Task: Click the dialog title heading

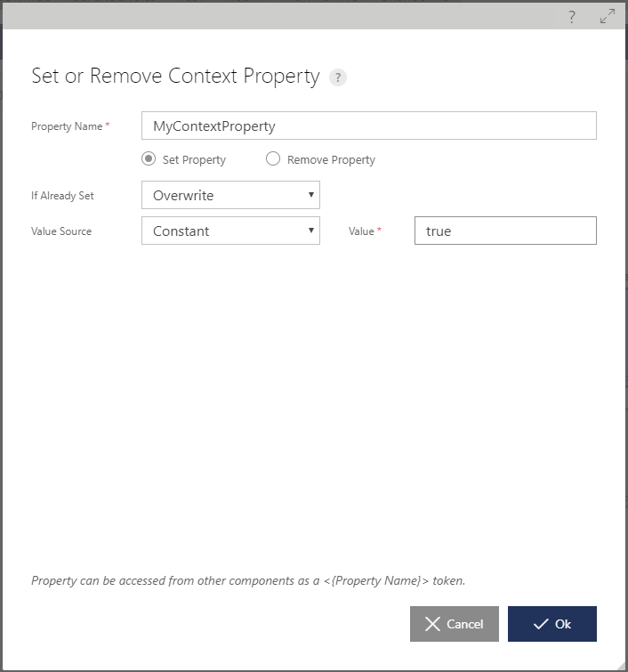Action: click(175, 77)
